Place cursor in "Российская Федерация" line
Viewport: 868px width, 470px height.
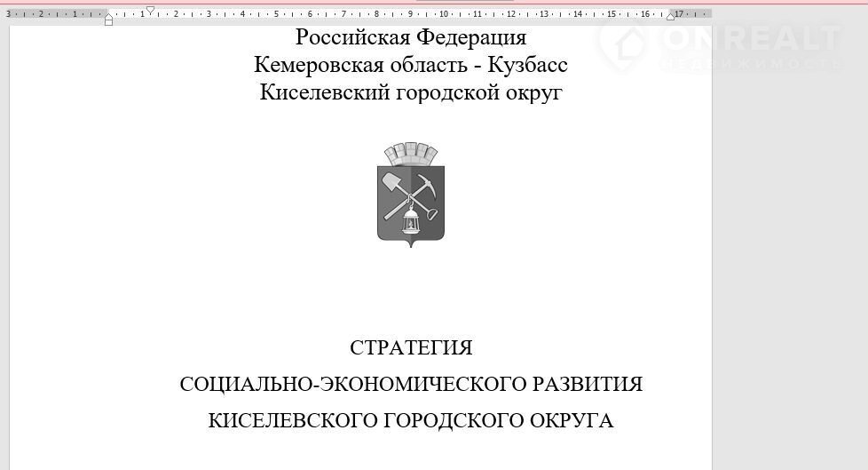pyautogui.click(x=411, y=37)
